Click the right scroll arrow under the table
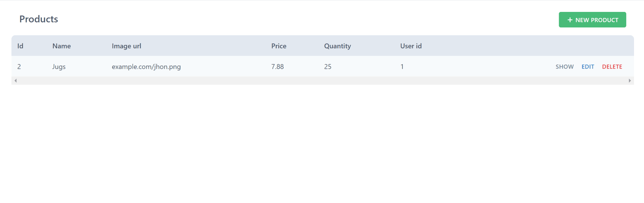This screenshot has height=203, width=644. [x=630, y=80]
